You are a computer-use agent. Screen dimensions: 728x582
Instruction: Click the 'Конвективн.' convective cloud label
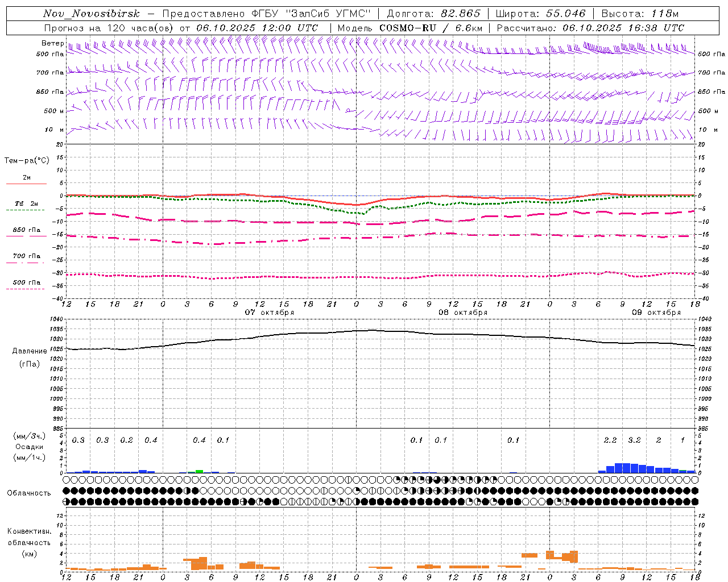pos(30,531)
